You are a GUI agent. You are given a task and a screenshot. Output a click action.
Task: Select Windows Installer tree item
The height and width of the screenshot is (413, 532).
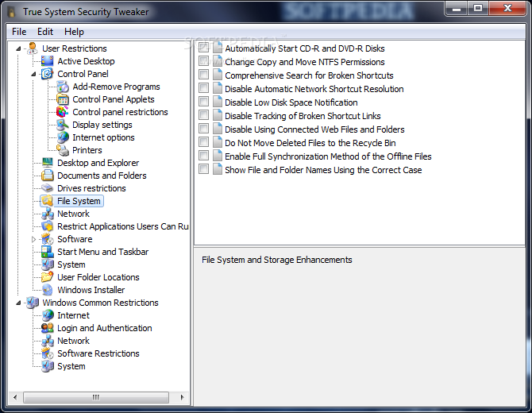pyautogui.click(x=91, y=290)
